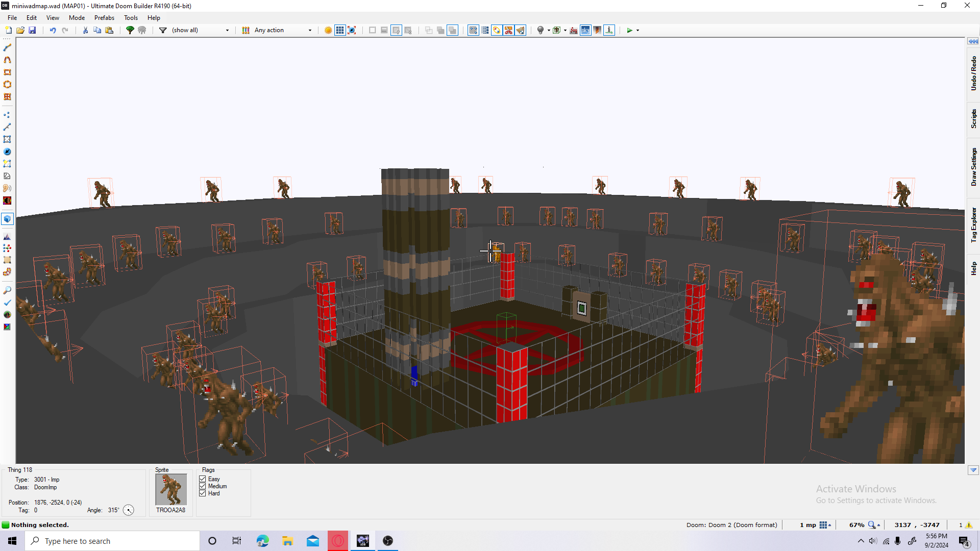Toggle the sky rendering button
The image size is (980, 551).
click(585, 30)
